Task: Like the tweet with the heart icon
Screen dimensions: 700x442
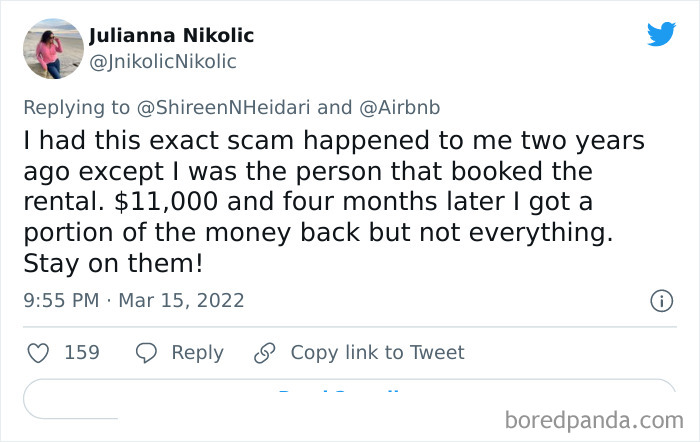Action: [37, 352]
